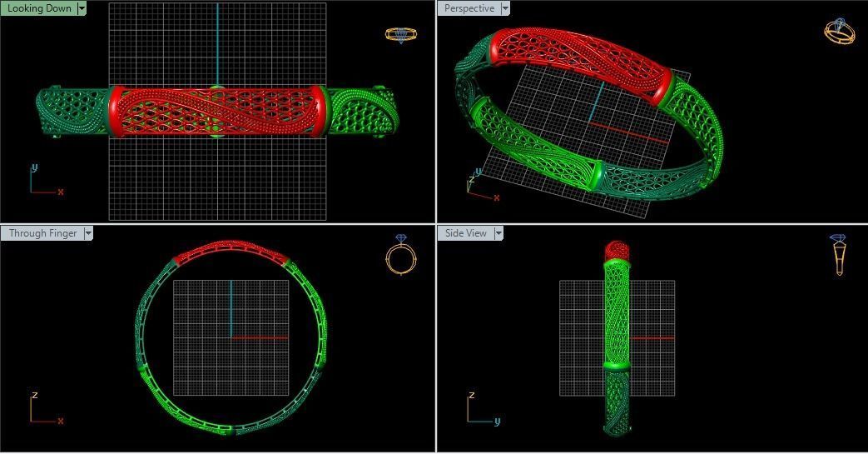Click the Perspective viewport label
This screenshot has width=868, height=454.
point(469,8)
